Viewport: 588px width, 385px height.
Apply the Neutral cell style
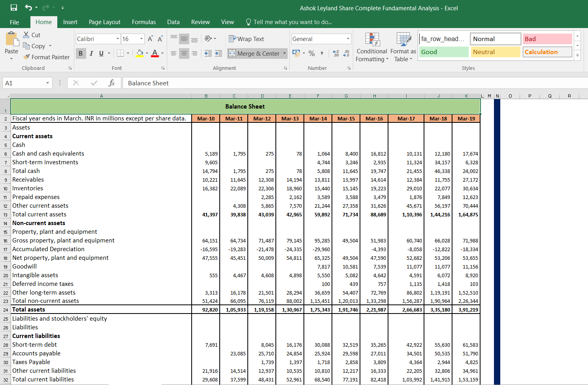coord(496,52)
